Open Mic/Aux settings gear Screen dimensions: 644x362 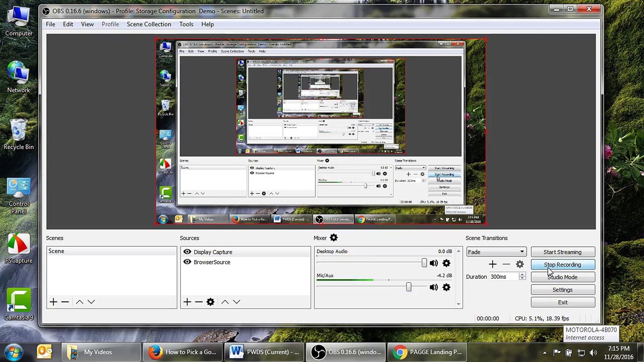tap(446, 287)
